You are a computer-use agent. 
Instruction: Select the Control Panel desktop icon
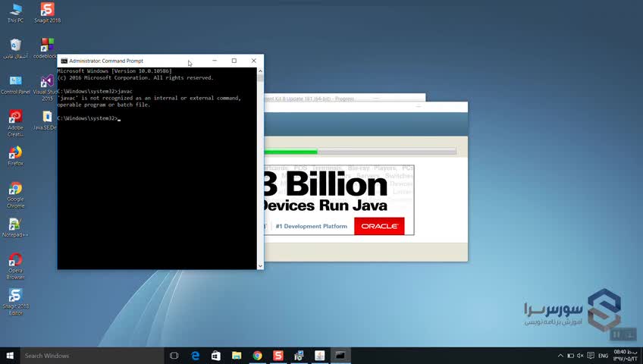click(x=16, y=84)
